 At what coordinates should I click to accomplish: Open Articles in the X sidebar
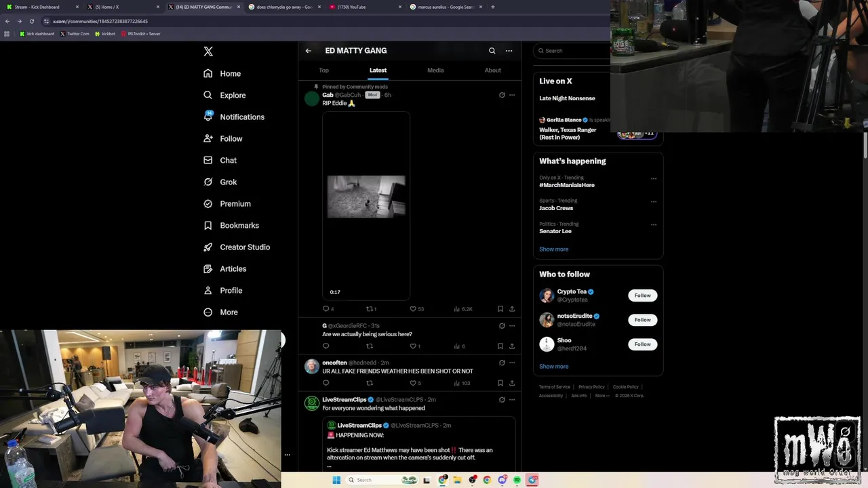point(224,268)
